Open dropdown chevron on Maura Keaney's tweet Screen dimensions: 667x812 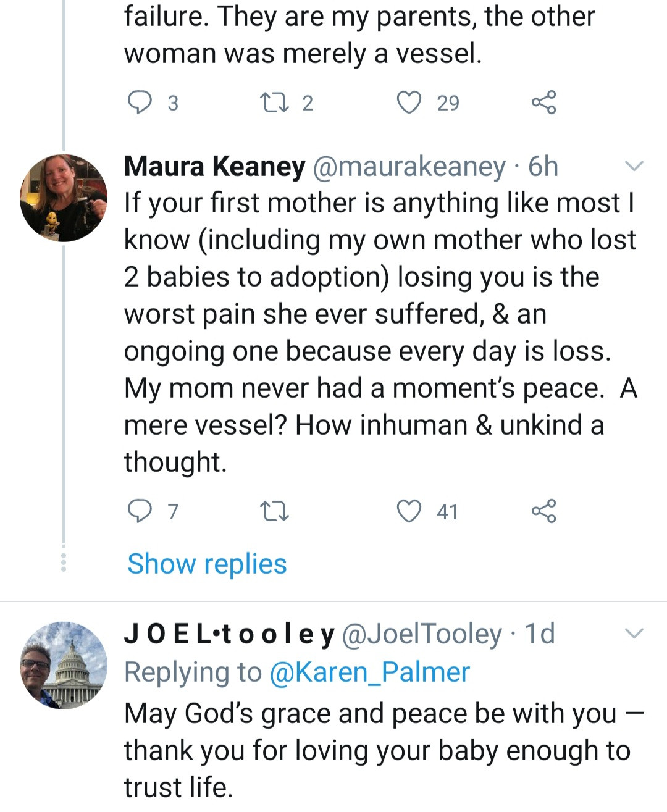coord(634,166)
